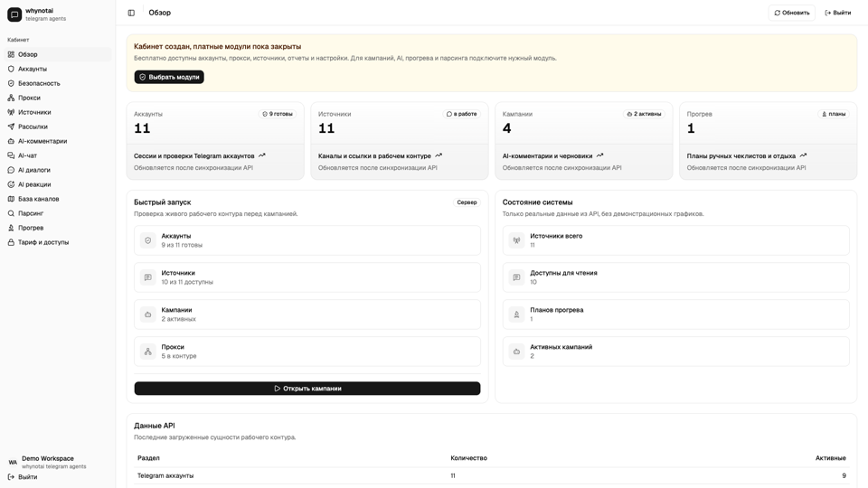Toggle the sidebar panel icon
The height and width of the screenshot is (488, 868).
131,13
